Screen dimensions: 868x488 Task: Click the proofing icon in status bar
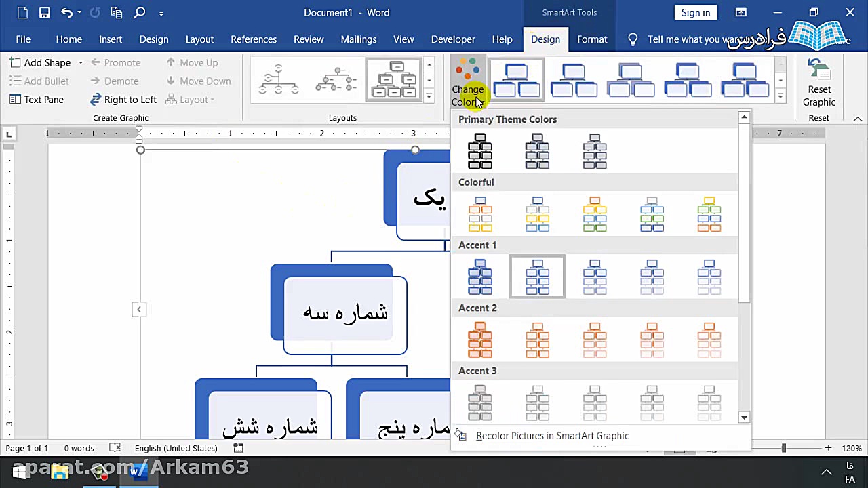(x=115, y=448)
